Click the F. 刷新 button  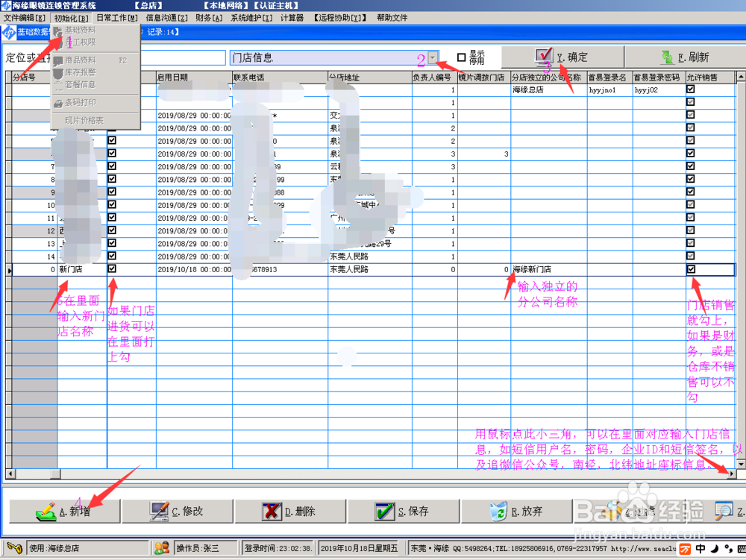[x=686, y=57]
